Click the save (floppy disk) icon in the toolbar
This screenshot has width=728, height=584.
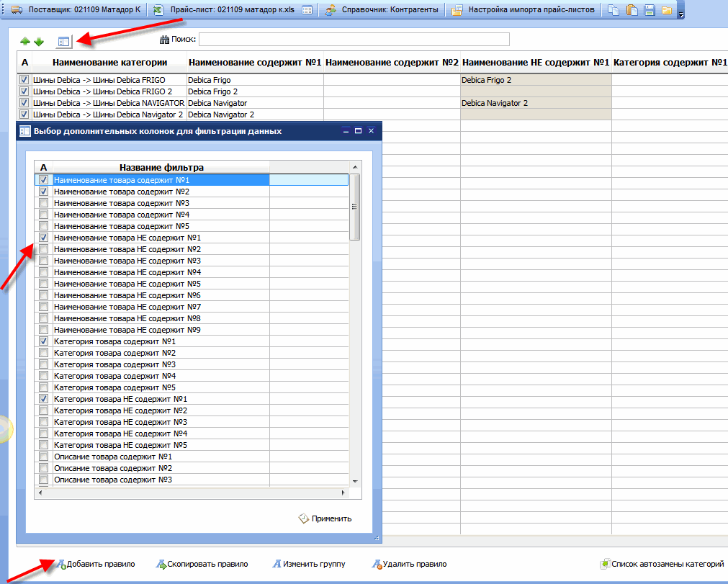(x=649, y=10)
